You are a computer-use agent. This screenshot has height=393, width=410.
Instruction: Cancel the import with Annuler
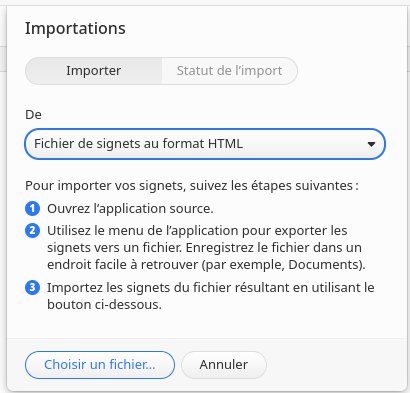[x=224, y=365]
